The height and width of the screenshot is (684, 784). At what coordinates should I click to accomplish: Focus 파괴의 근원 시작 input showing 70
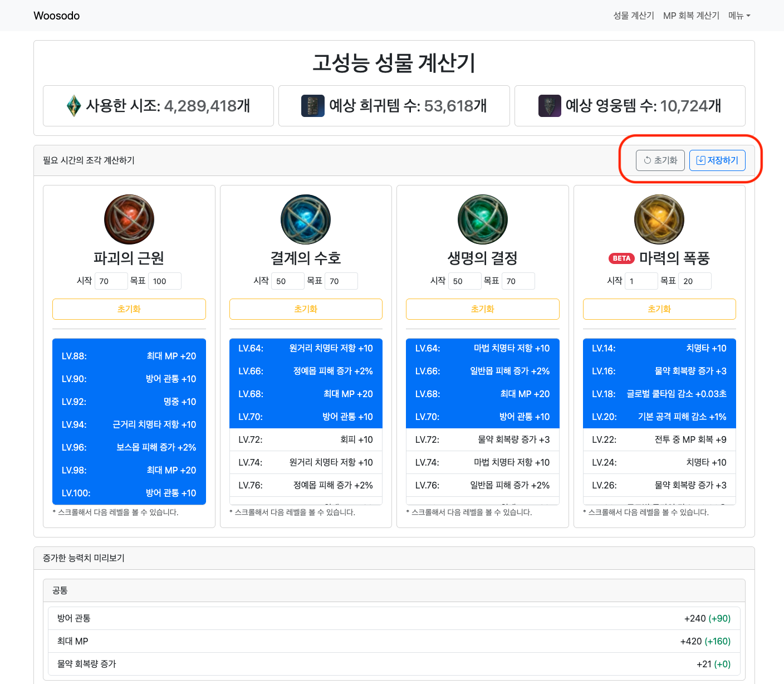tap(111, 281)
